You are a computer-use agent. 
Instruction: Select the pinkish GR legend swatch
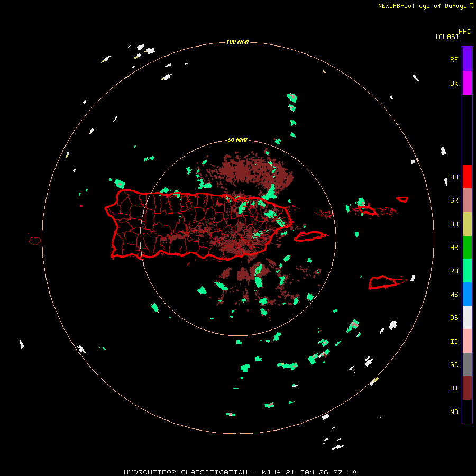pyautogui.click(x=467, y=200)
